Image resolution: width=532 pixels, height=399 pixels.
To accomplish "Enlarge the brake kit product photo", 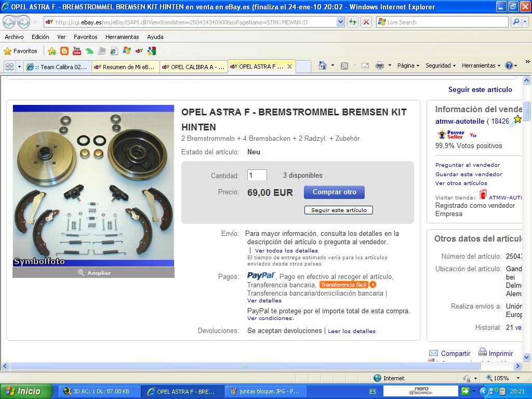I will (94, 186).
